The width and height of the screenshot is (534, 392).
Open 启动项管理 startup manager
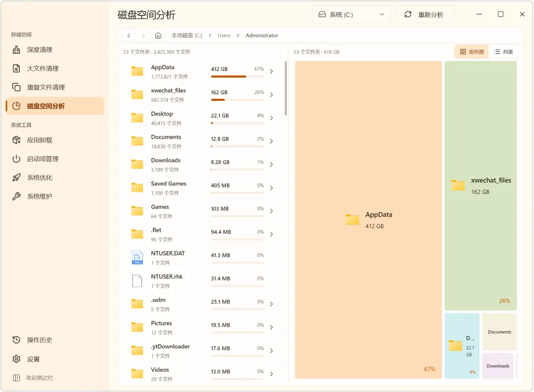click(54, 159)
